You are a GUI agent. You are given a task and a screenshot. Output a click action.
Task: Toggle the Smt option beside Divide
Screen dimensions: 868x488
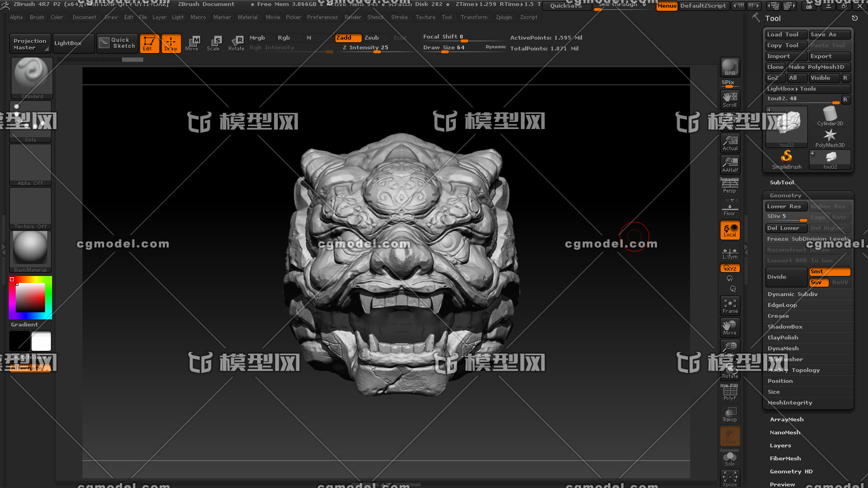829,272
